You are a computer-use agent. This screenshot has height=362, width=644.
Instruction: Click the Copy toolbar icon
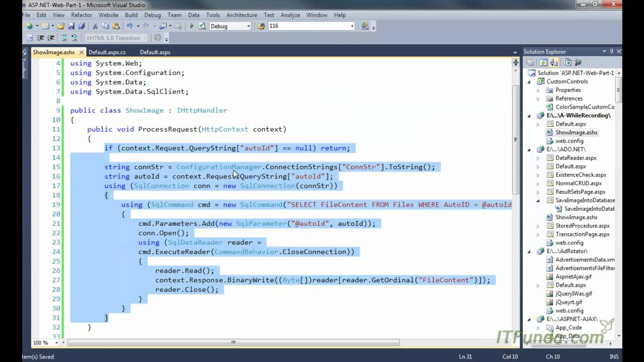(106, 26)
